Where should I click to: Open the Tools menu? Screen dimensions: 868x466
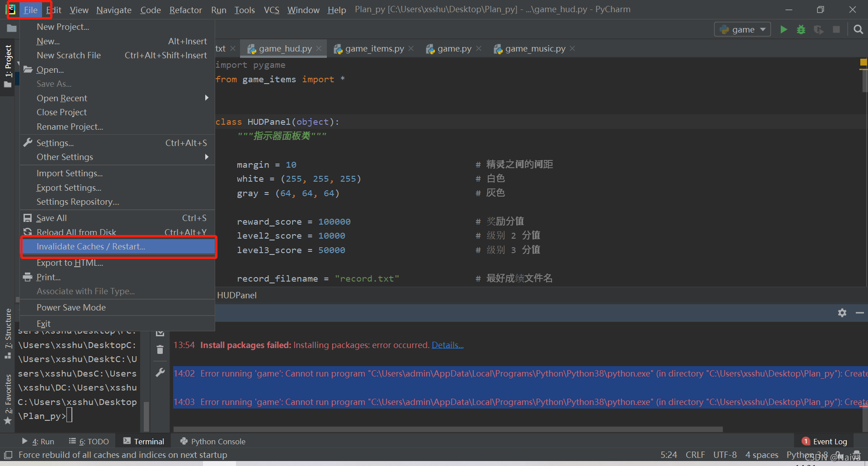coord(245,9)
